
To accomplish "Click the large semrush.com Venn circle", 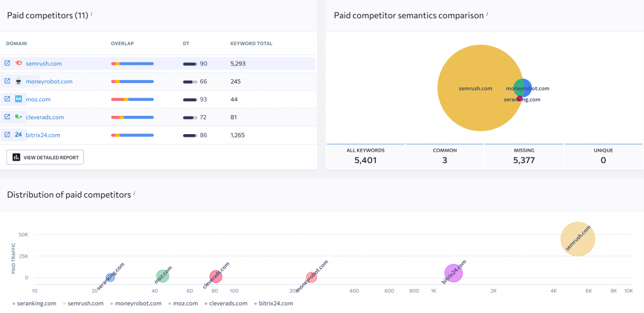I will point(480,88).
